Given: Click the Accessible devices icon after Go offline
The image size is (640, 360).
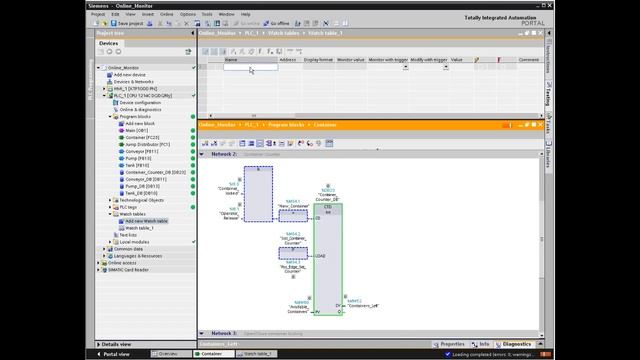Looking at the screenshot, I should 298,23.
